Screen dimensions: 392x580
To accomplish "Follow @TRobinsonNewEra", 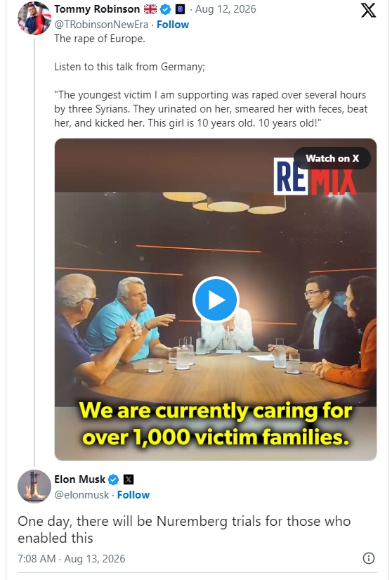I will (173, 25).
